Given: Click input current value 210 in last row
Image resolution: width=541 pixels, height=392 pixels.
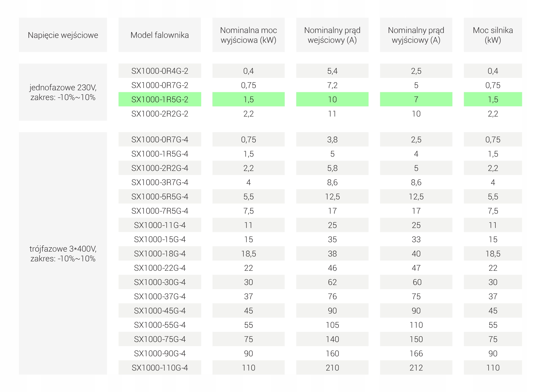Looking at the screenshot, I should tap(332, 368).
